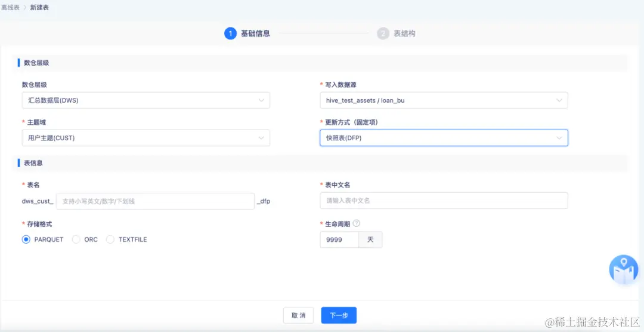Click the _dfp table name suffix
The width and height of the screenshot is (644, 332).
[x=264, y=202]
